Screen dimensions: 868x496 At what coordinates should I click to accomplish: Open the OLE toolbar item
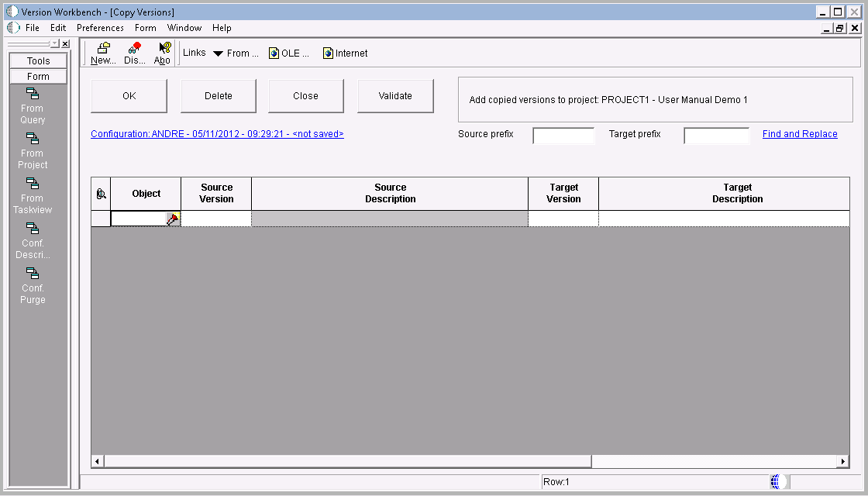tap(290, 53)
